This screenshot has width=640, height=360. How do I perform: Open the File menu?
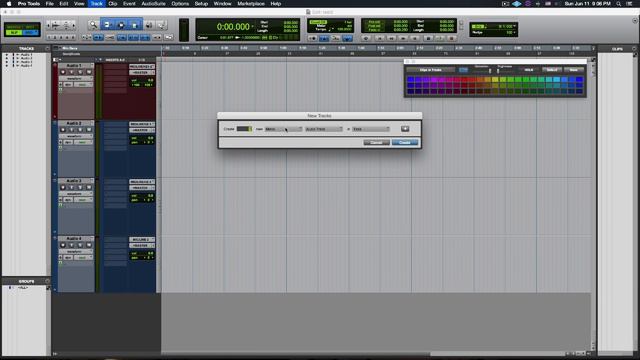tap(49, 4)
